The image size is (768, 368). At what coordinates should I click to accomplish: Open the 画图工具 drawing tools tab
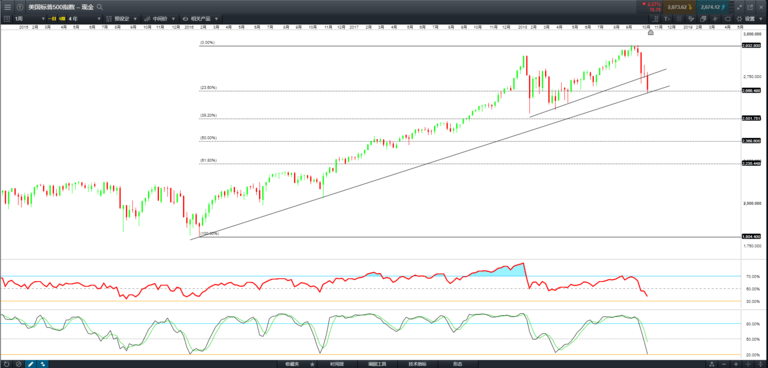tap(377, 364)
